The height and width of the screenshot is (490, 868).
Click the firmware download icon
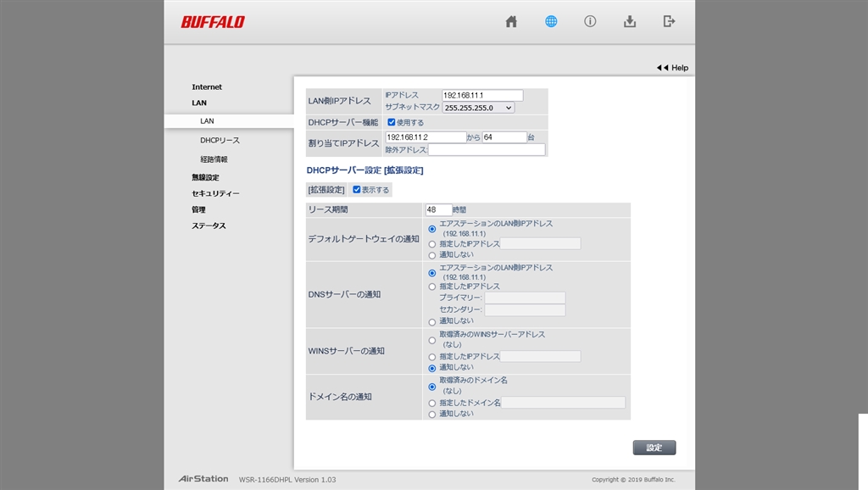pos(630,21)
